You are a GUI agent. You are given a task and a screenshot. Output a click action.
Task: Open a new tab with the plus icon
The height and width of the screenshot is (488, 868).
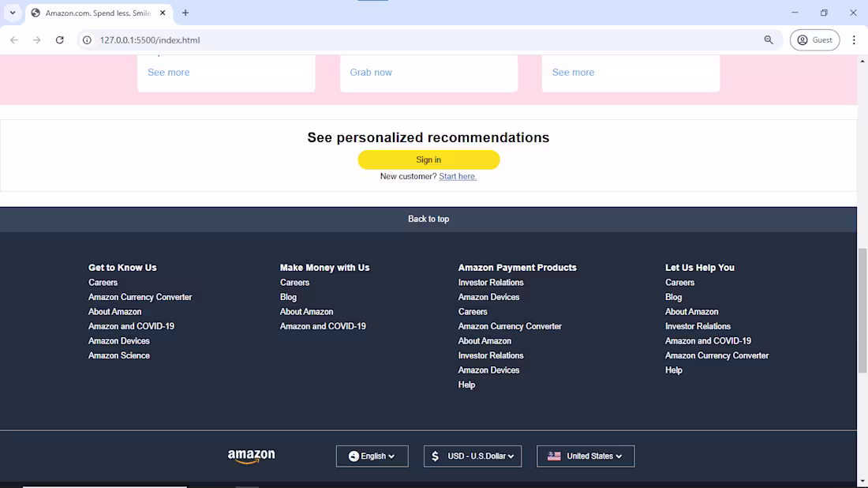185,13
